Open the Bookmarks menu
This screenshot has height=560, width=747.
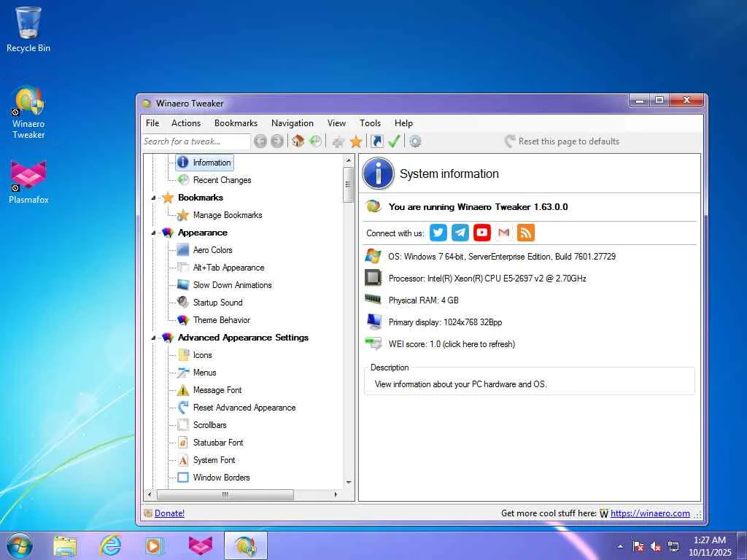tap(236, 122)
